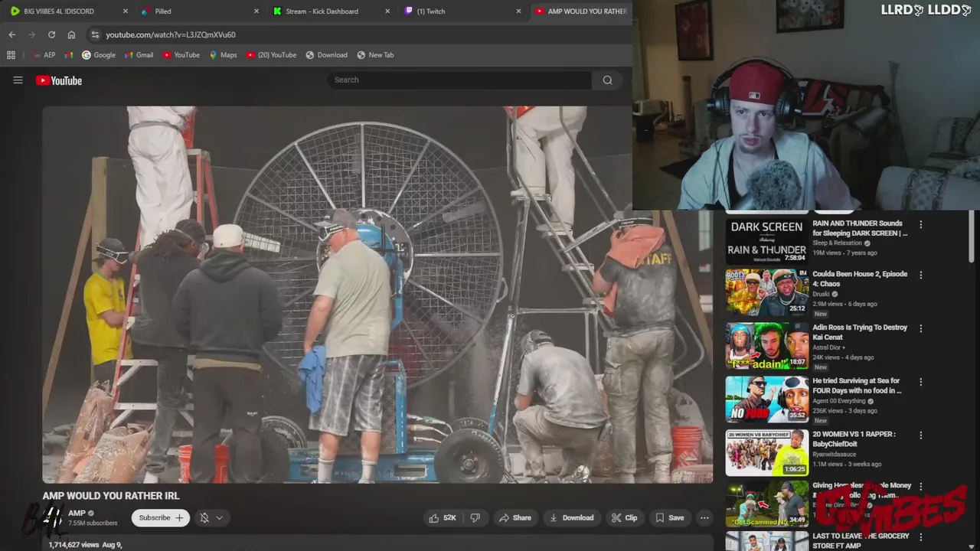
Task: Open the Sleep & Relaxation channel name
Action: click(837, 243)
